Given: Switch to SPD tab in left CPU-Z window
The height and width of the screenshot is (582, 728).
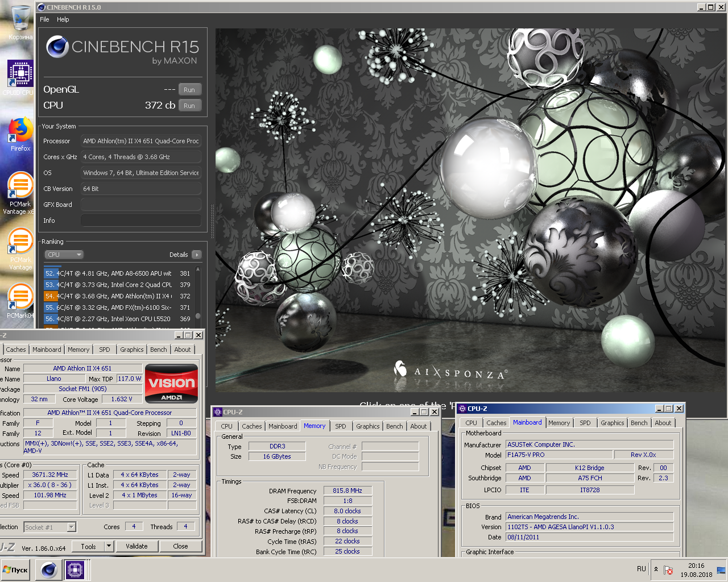Looking at the screenshot, I should pyautogui.click(x=105, y=350).
